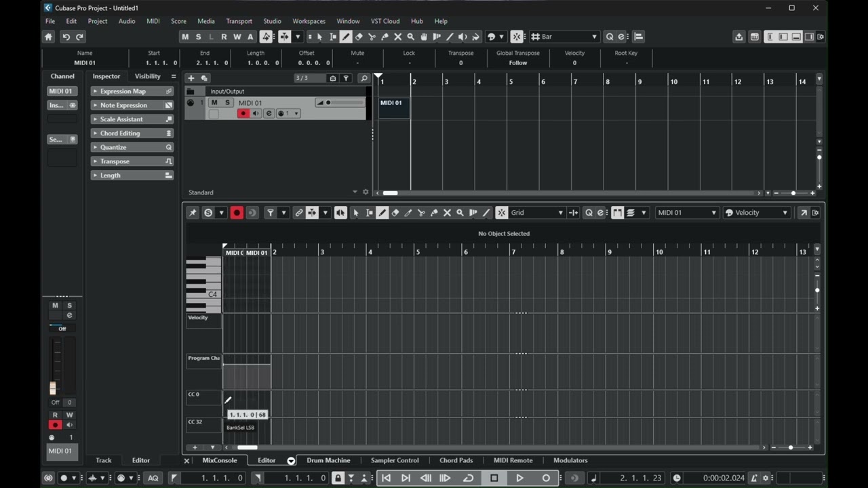Click the transport Record button

click(546, 478)
